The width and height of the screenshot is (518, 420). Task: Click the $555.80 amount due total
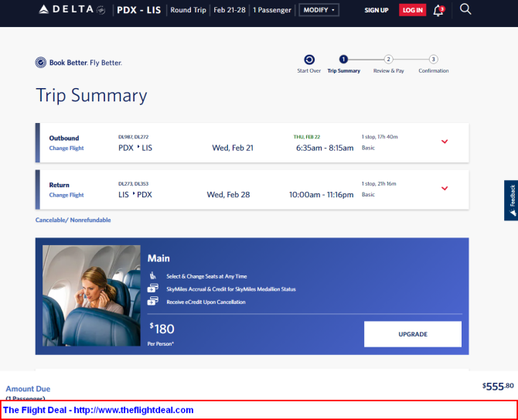tap(498, 386)
